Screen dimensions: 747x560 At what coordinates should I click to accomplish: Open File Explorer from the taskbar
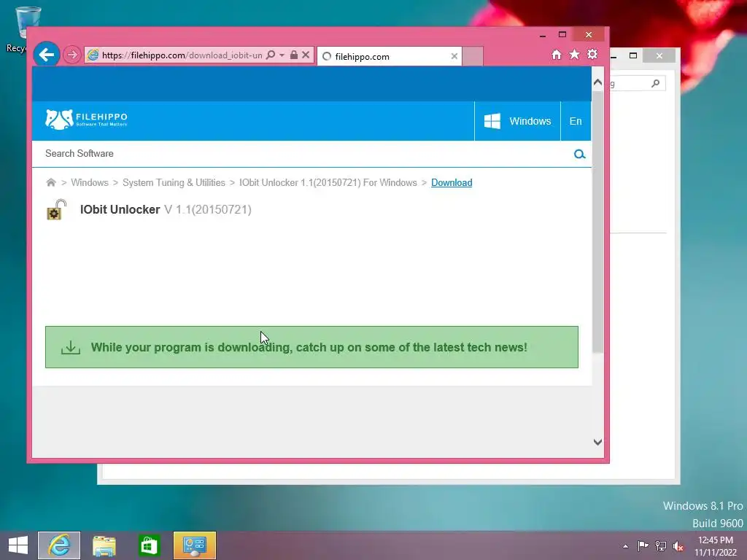click(104, 545)
